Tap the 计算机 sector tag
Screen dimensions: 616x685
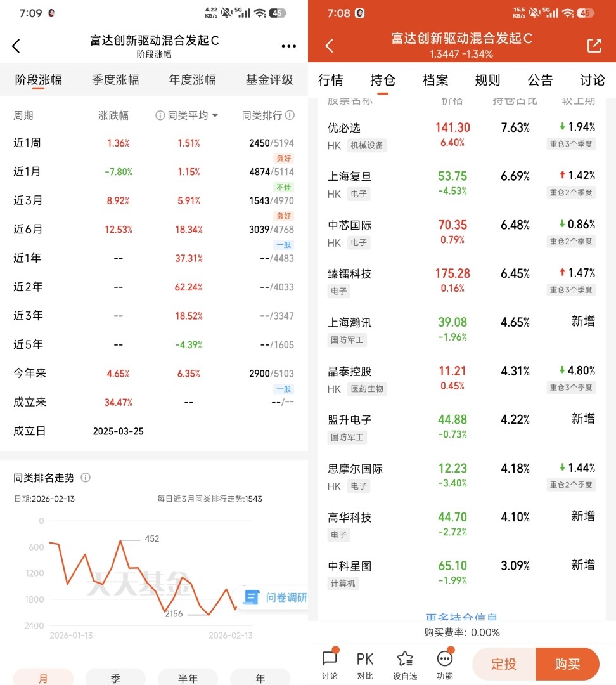[343, 584]
